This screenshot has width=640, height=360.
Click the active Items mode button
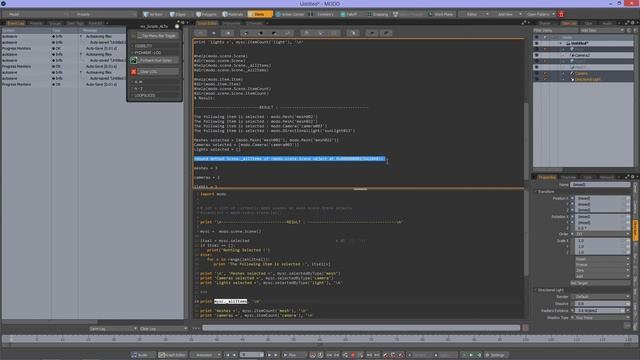point(260,14)
